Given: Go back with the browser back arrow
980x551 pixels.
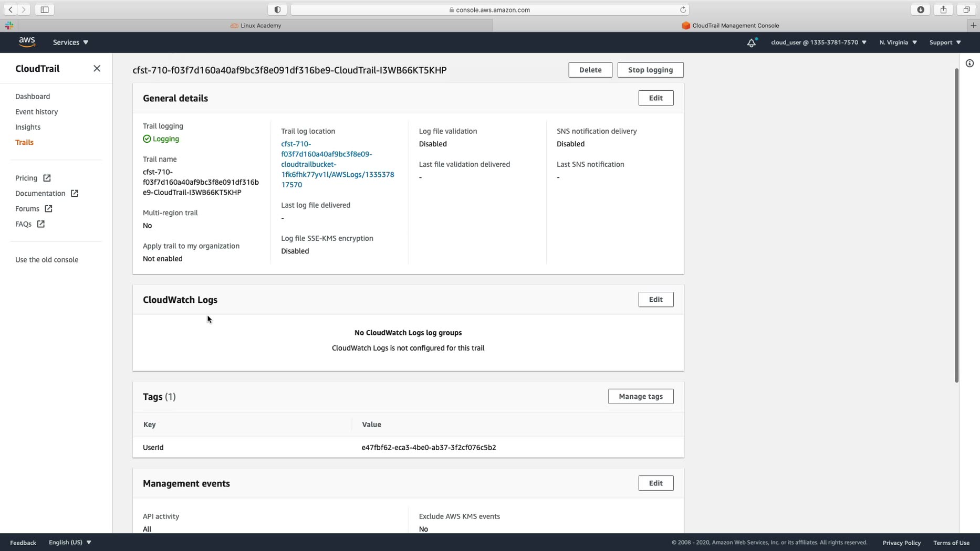Looking at the screenshot, I should pos(11,9).
